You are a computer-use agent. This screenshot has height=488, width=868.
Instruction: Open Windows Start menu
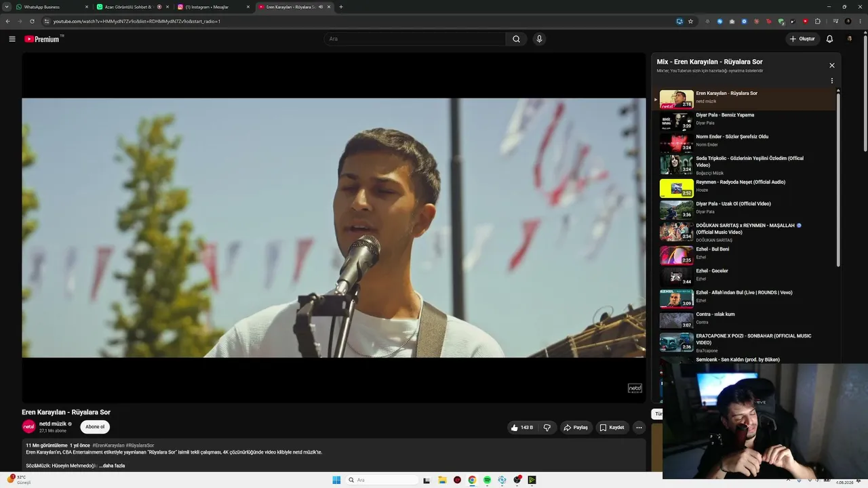click(x=336, y=480)
